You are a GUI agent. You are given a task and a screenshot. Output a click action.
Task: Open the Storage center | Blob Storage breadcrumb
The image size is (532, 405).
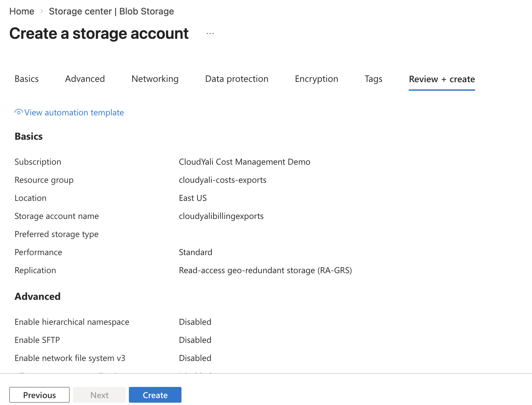[111, 11]
